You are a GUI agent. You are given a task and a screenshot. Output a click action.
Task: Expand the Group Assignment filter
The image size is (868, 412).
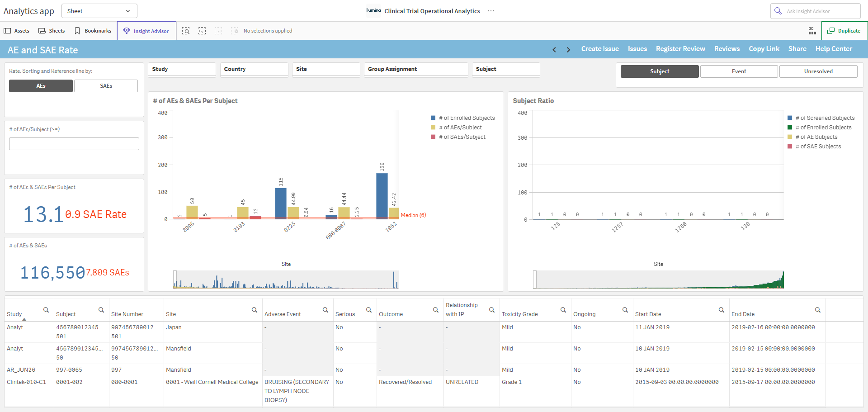pyautogui.click(x=416, y=69)
